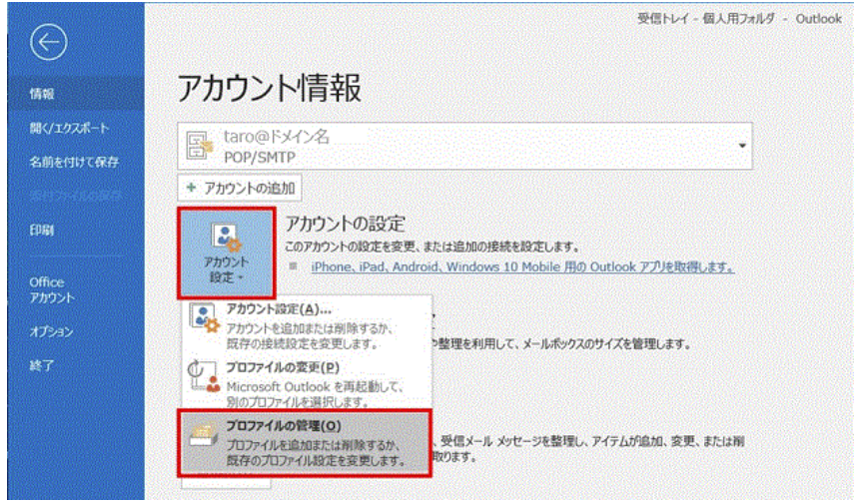
Task: Click the プロファイルの変更 icon in the menu
Action: click(x=204, y=377)
